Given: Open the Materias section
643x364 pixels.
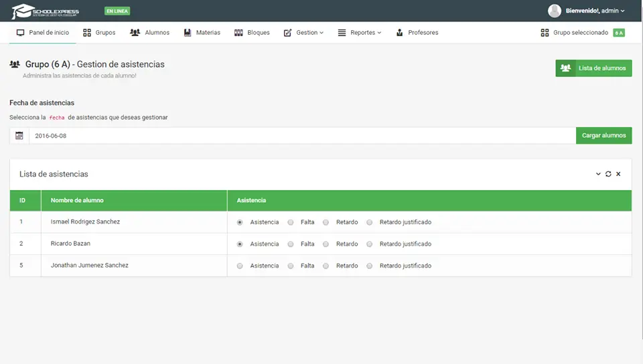Looking at the screenshot, I should [202, 33].
